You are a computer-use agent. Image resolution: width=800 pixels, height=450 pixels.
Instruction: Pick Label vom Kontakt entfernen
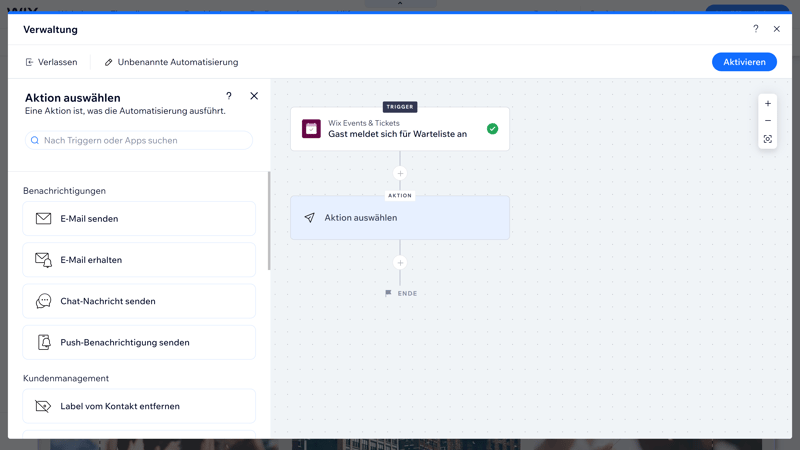coord(139,406)
